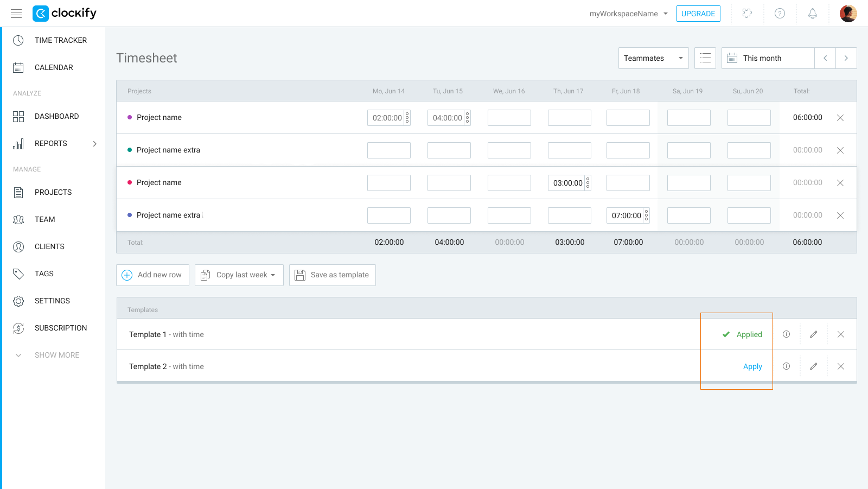Screen dimensions: 868x489
Task: Click the puzzle piece integrations icon
Action: (x=747, y=14)
